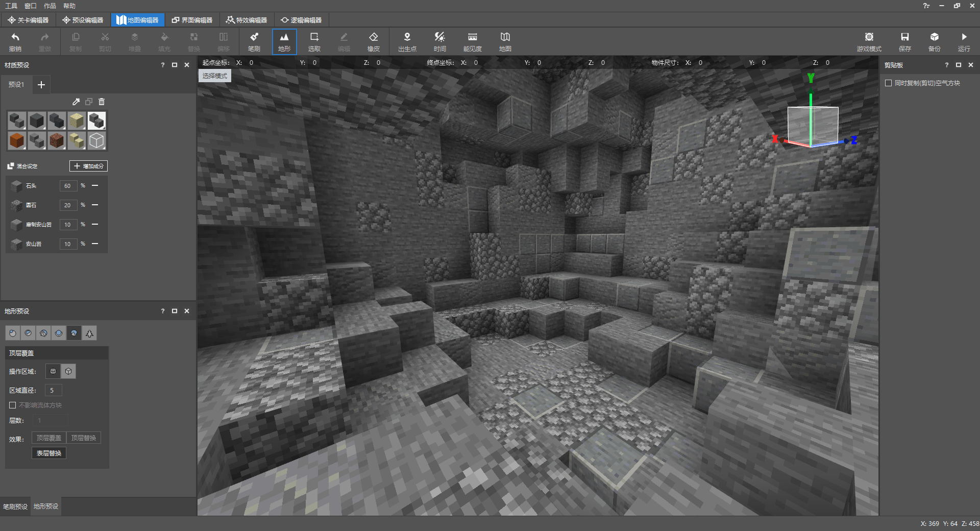The image size is (980, 531).
Task: Select the highlighted stone mix preset
Action: pyautogui.click(x=96, y=121)
